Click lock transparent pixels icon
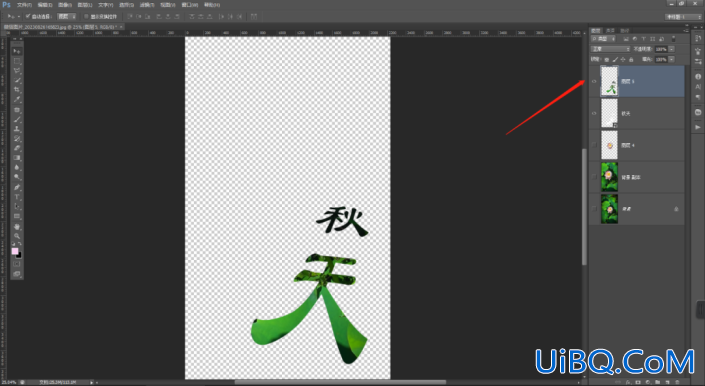The height and width of the screenshot is (386, 705). 607,59
